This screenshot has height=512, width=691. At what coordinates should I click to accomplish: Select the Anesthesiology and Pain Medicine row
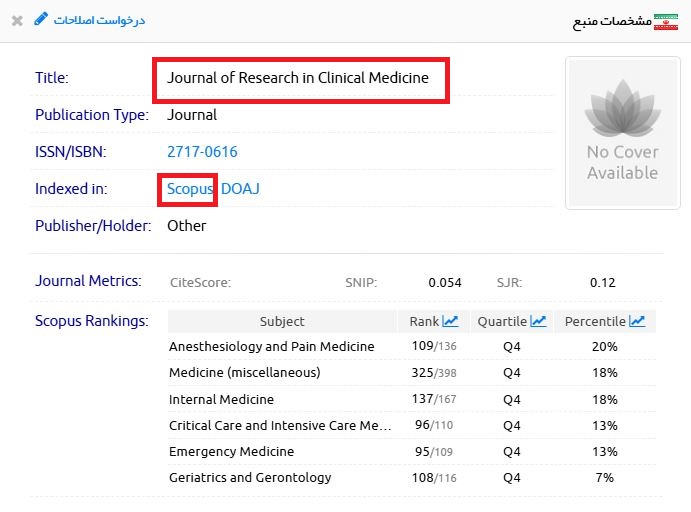click(271, 347)
